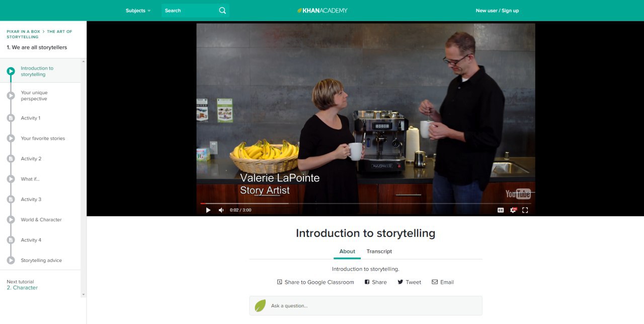Click sidebar scrollbar down arrow

tap(84, 294)
